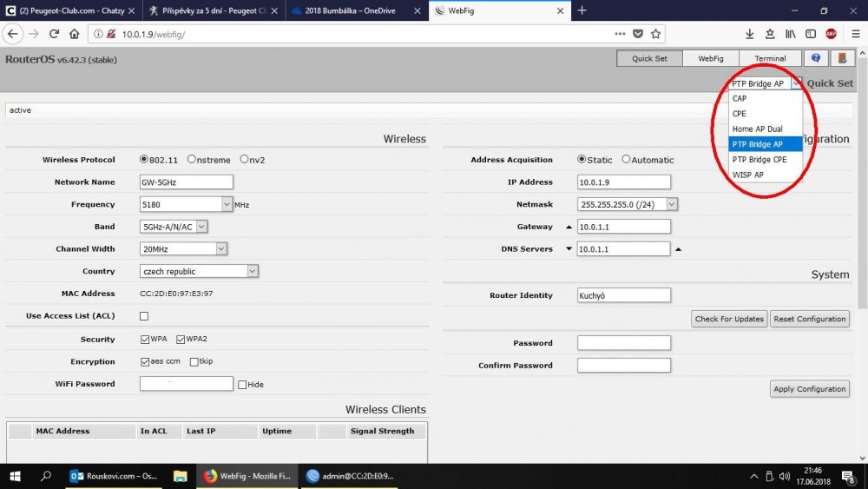Toggle aes ccm encryption checkbox

coord(145,361)
